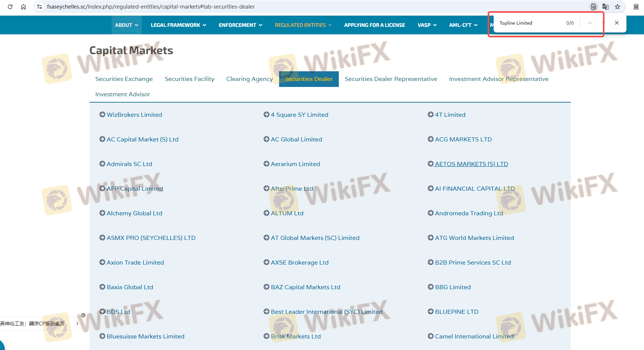Image resolution: width=644 pixels, height=350 pixels.
Task: Click the arrow icon beside AC Global Limited
Action: click(x=266, y=139)
